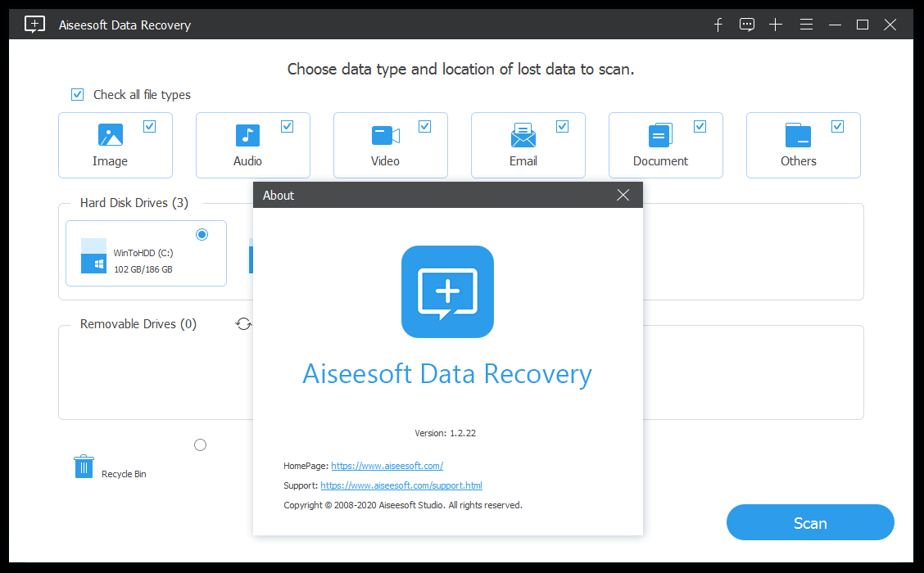
Task: Select the Email envelope icon
Action: point(523,135)
